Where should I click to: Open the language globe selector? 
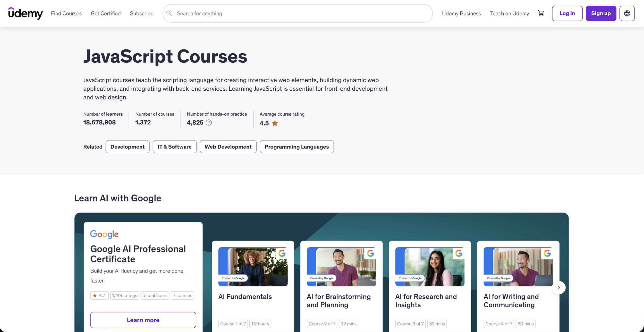click(x=627, y=13)
